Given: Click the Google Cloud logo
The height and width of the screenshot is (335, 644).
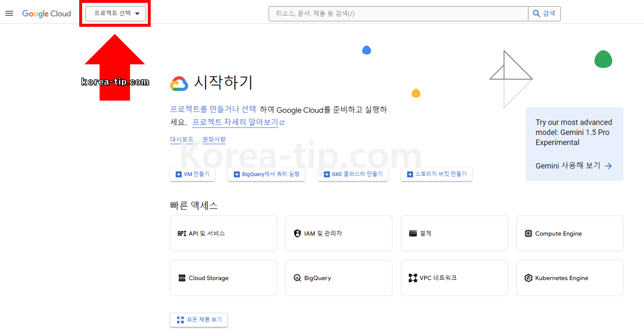Looking at the screenshot, I should click(x=46, y=14).
